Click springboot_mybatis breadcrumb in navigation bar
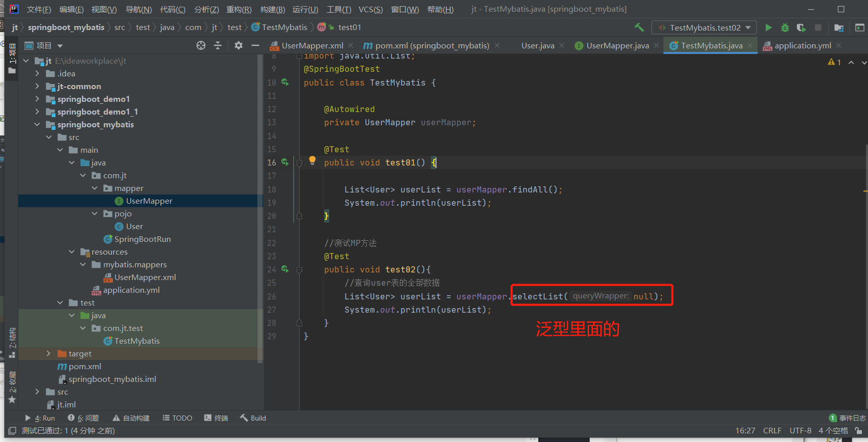The width and height of the screenshot is (868, 442). [66, 27]
